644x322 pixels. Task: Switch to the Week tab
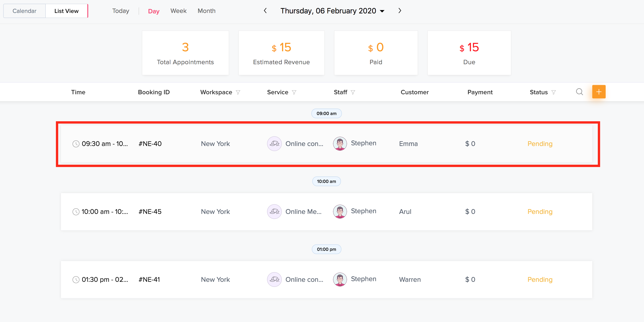(178, 11)
